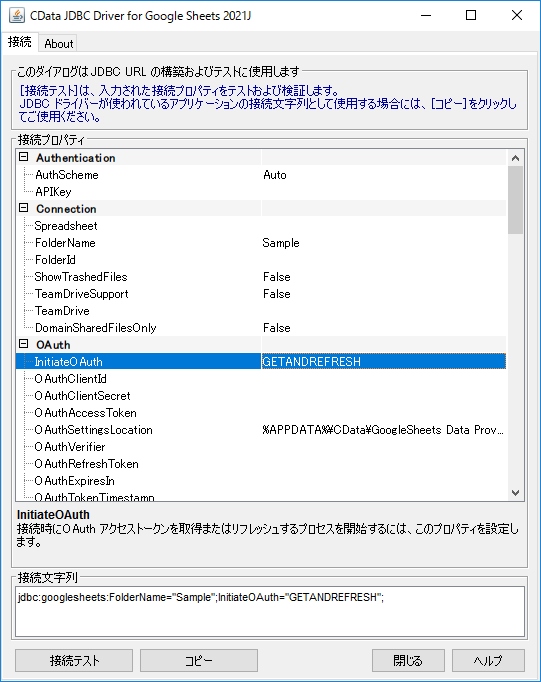This screenshot has height=682, width=541.
Task: Collapse the Connection property group
Action: 24,208
